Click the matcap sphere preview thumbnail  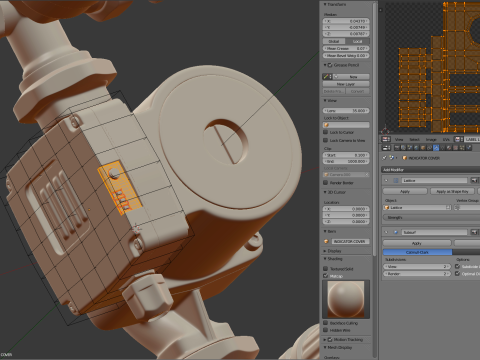coord(346,299)
